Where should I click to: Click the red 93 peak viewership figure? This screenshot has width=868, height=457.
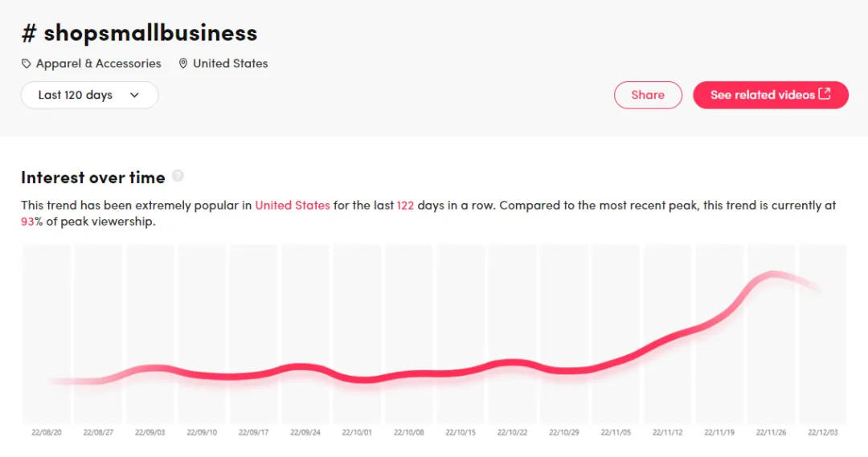pos(27,222)
